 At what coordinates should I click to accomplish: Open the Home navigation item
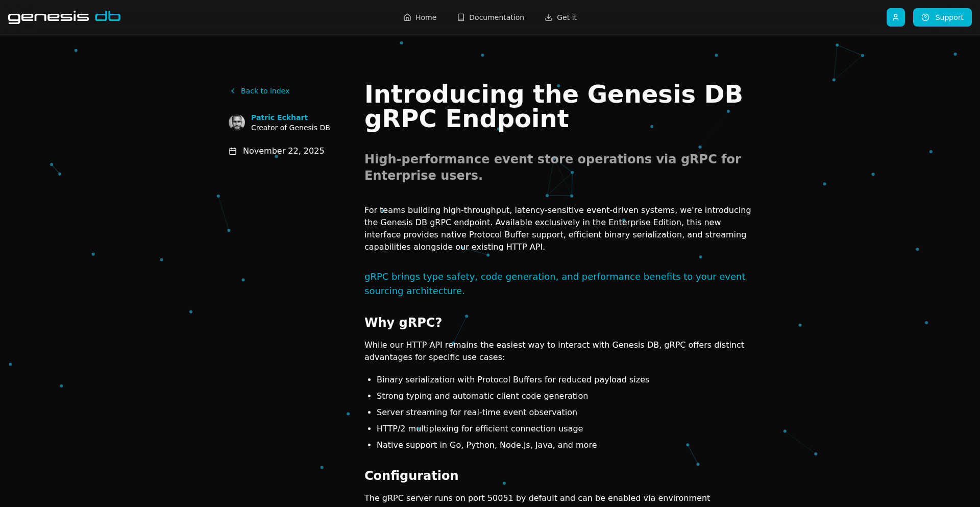click(x=425, y=17)
